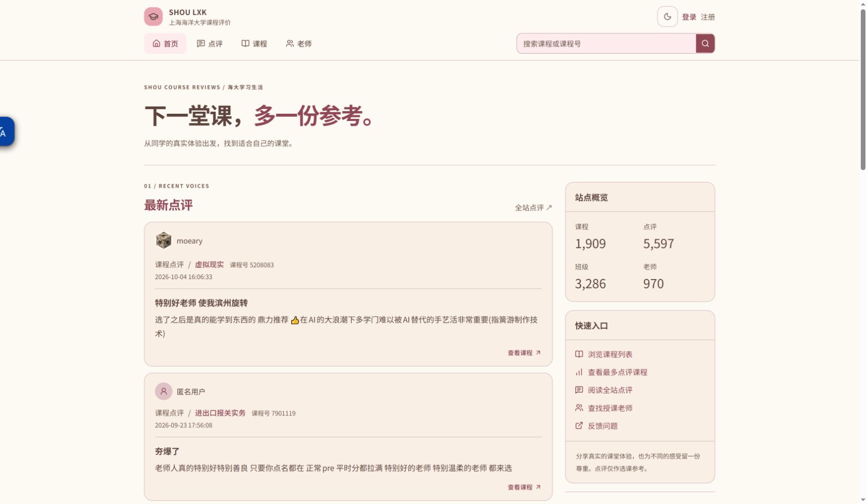Focus the 搜索课程或课程号 search field
The image size is (867, 504).
point(606,44)
